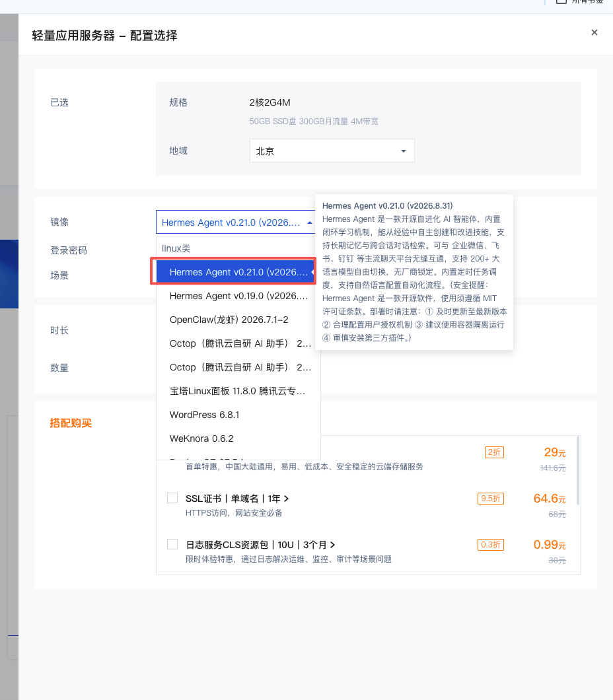Select Hermes Agent v0.19.0 image option
The height and width of the screenshot is (700, 613).
[238, 296]
